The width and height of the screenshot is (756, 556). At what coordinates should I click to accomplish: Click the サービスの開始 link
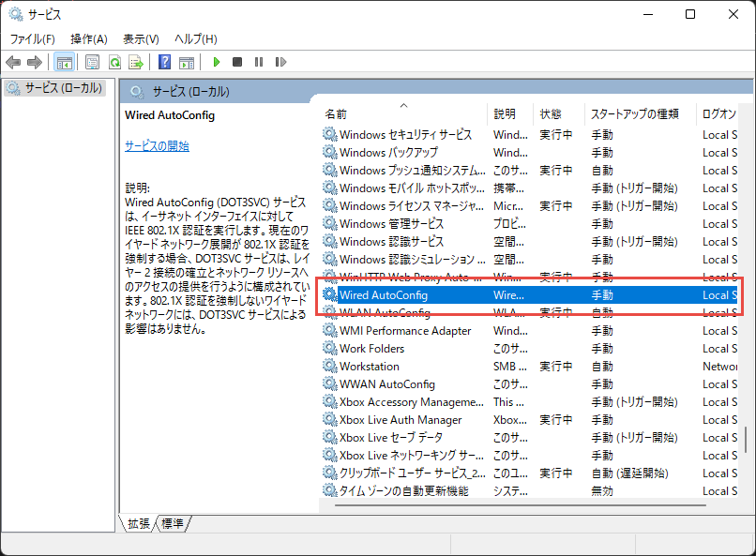[157, 146]
